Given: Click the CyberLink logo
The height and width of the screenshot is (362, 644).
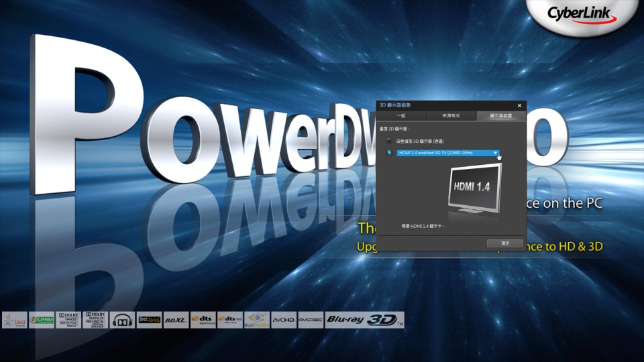Looking at the screenshot, I should [582, 15].
